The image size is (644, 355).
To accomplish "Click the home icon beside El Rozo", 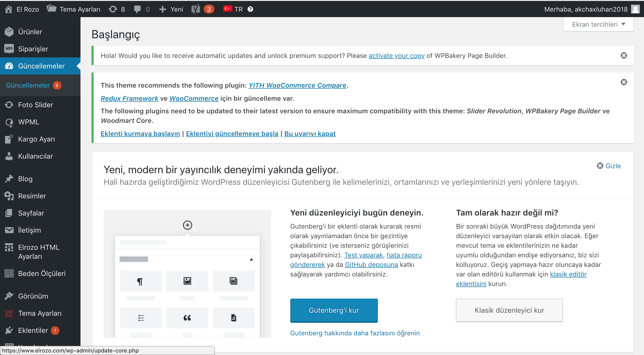I will pyautogui.click(x=9, y=9).
